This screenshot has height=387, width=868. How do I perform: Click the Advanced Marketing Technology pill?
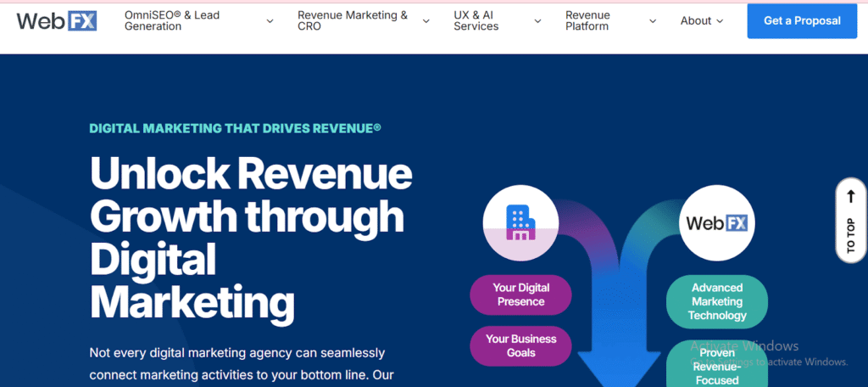tap(717, 301)
